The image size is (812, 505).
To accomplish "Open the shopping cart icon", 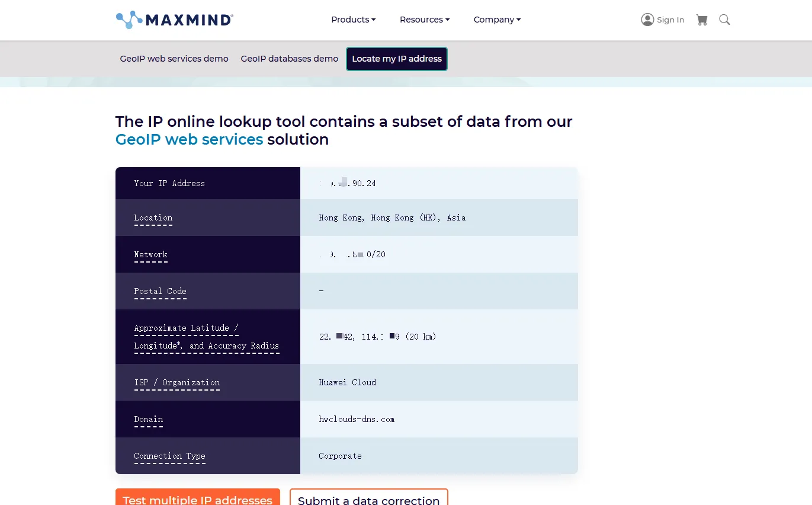I will [702, 20].
